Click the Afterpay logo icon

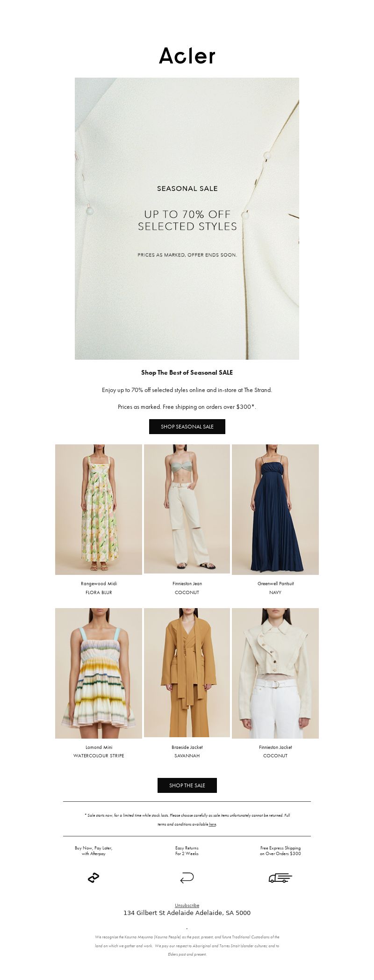93,878
